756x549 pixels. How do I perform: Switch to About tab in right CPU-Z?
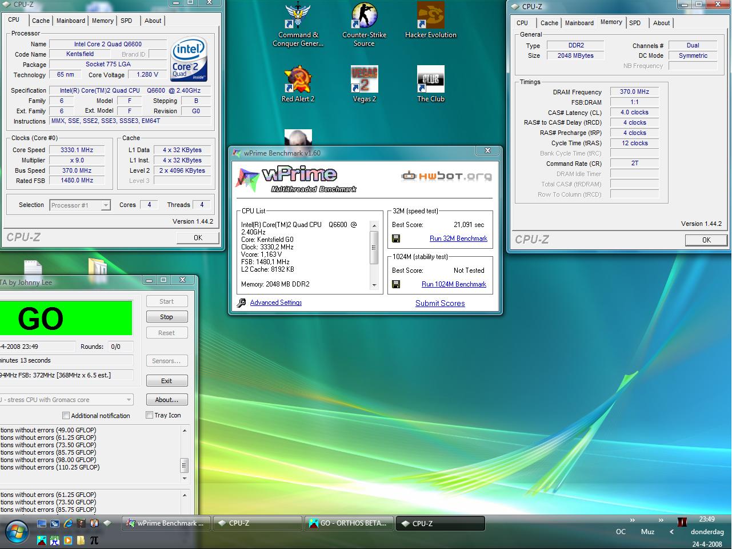coord(662,23)
